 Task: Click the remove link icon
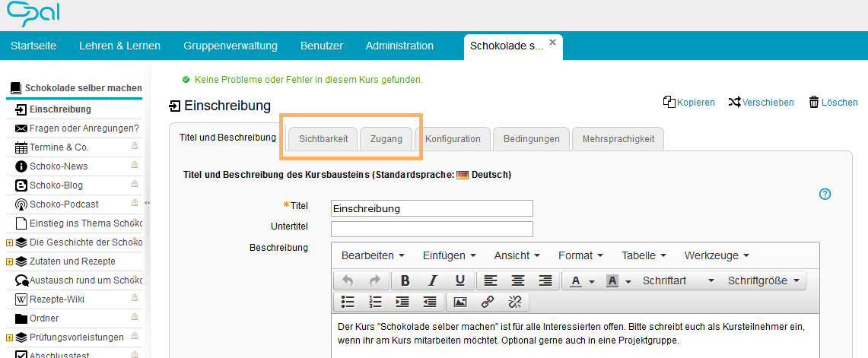coord(515,302)
